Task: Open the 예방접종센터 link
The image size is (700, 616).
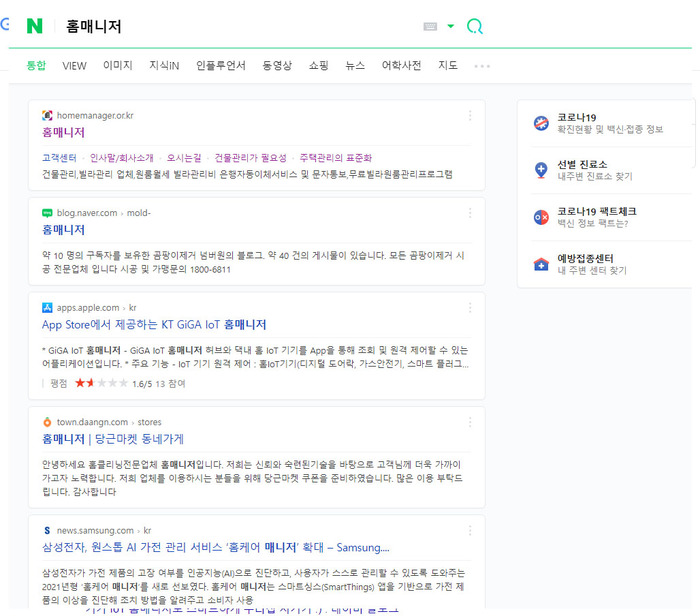Action: point(592,264)
